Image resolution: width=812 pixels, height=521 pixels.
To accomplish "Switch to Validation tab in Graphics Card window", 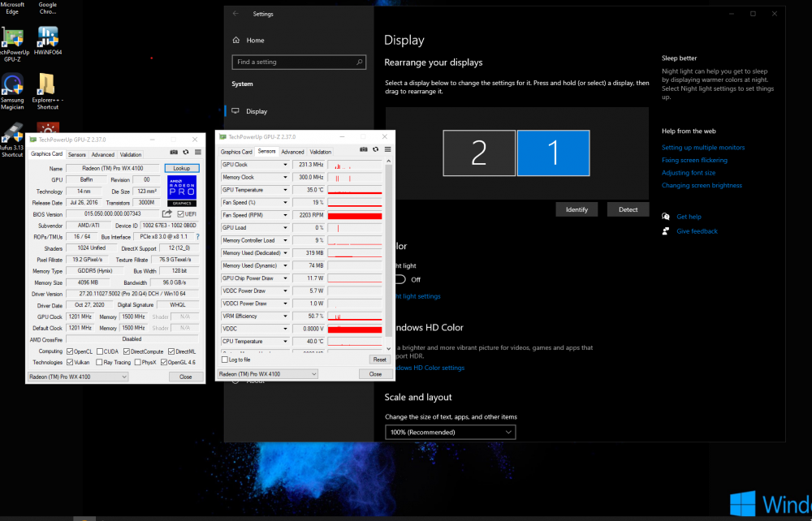I will pos(131,154).
